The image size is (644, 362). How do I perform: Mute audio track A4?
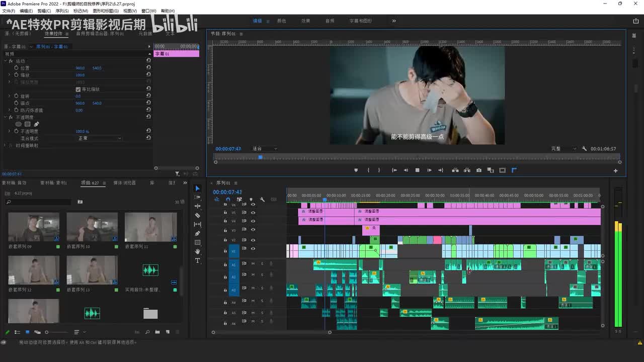[x=253, y=301]
